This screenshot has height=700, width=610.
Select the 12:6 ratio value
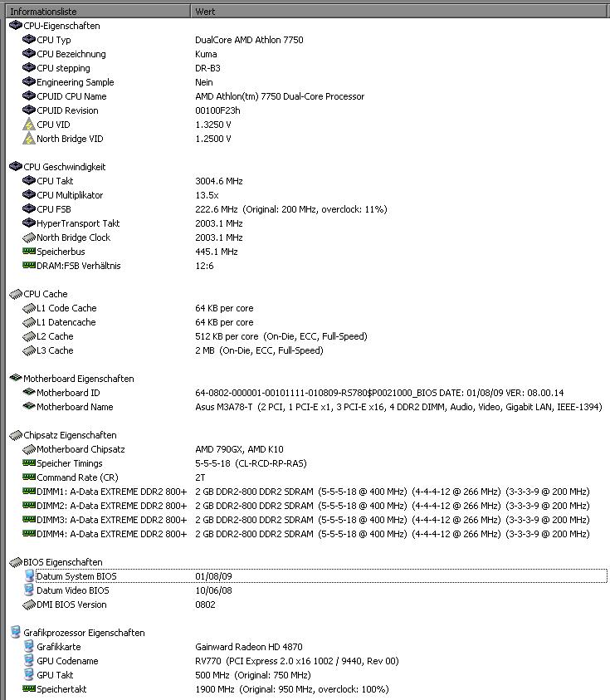204,266
